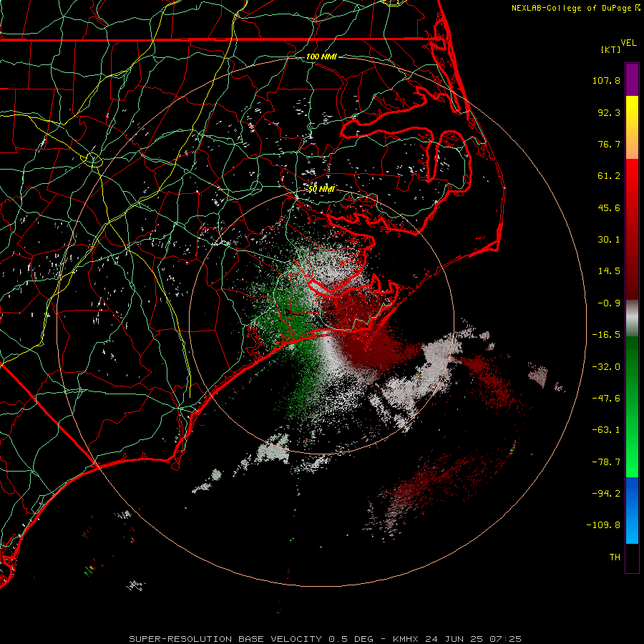This screenshot has width=644, height=644.
Task: Select the -94.2 value on the velocity scale
Action: click(606, 493)
